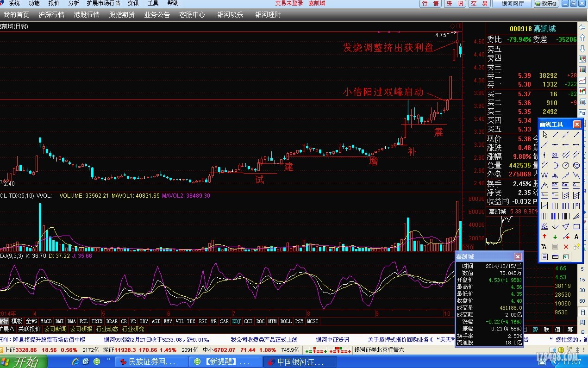Select the MACD indicator tab
This screenshot has width=588, height=368.
point(46,321)
